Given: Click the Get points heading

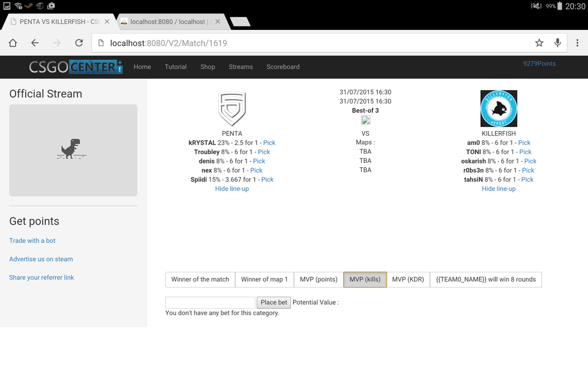Looking at the screenshot, I should point(34,221).
